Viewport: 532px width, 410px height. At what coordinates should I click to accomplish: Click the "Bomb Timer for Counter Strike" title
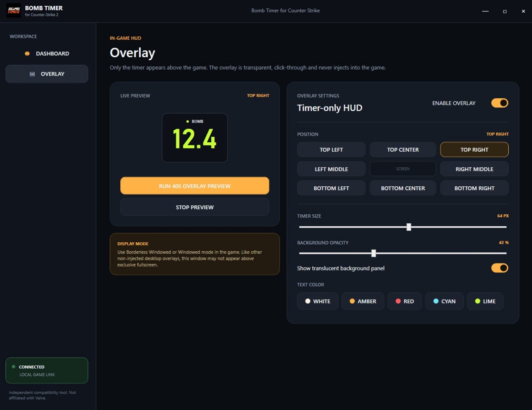(x=285, y=11)
